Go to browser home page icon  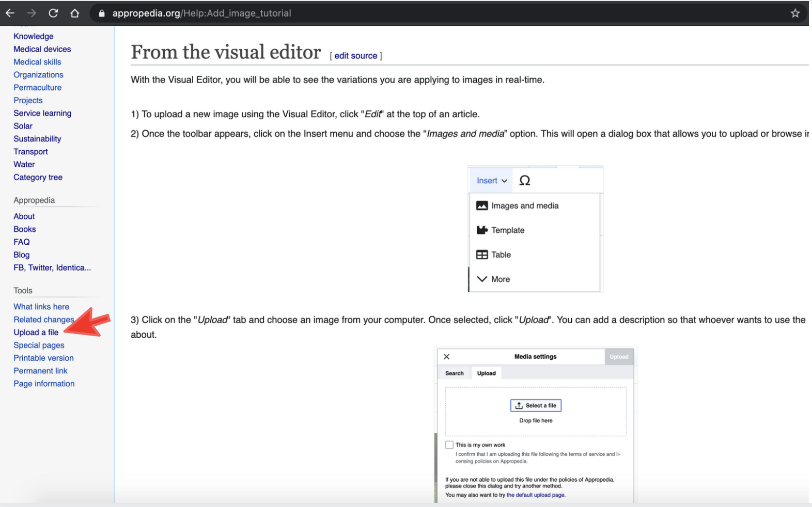pyautogui.click(x=75, y=13)
